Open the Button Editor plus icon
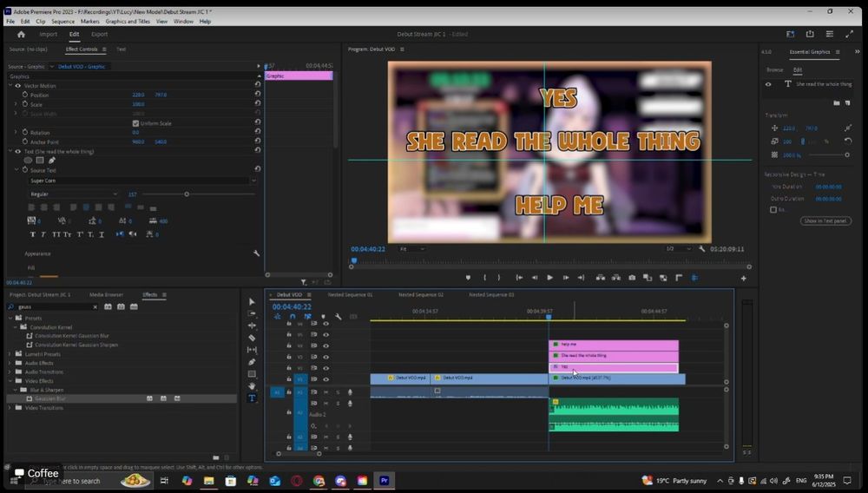Image resolution: width=868 pixels, height=493 pixels. tap(744, 279)
